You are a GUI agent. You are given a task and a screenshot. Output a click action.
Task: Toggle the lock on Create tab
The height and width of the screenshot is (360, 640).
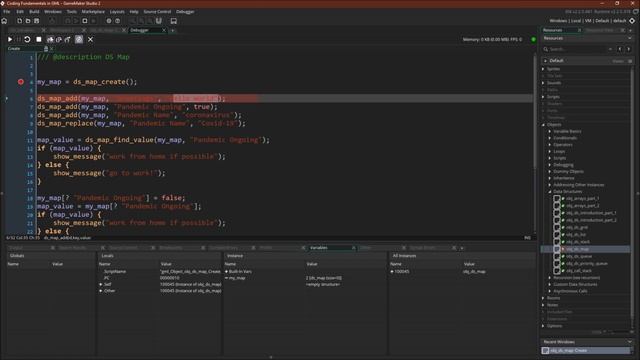point(46,49)
